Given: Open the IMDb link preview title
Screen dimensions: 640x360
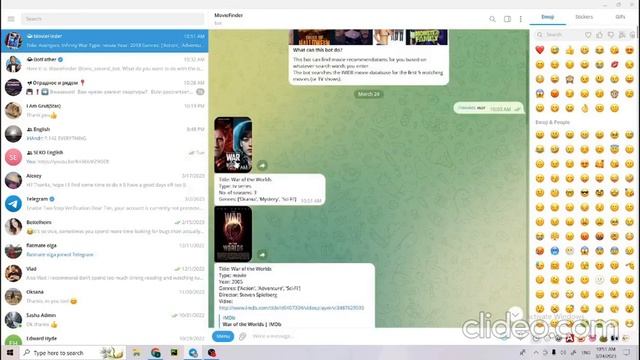Looking at the screenshot, I should click(252, 324).
